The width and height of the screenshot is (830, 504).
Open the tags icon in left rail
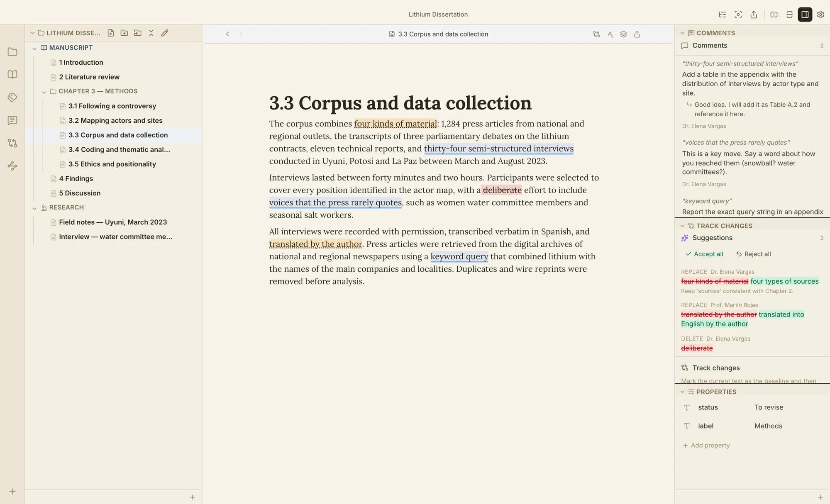coord(12,97)
